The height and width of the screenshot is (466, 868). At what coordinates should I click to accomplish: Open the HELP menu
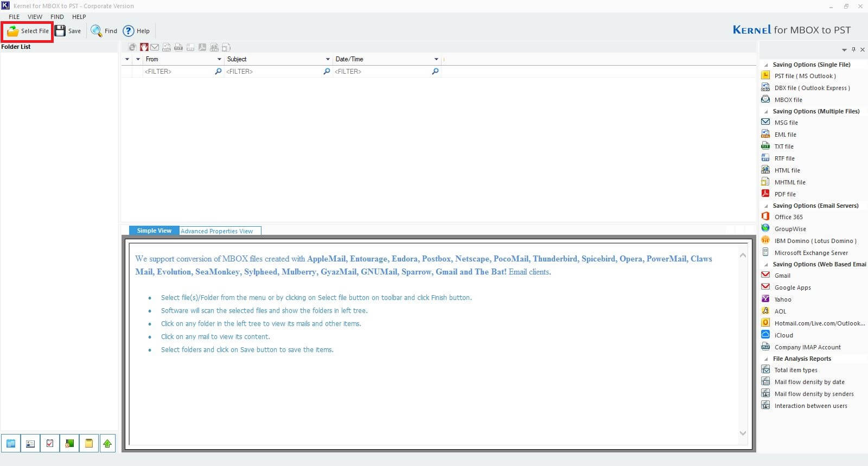[x=79, y=17]
